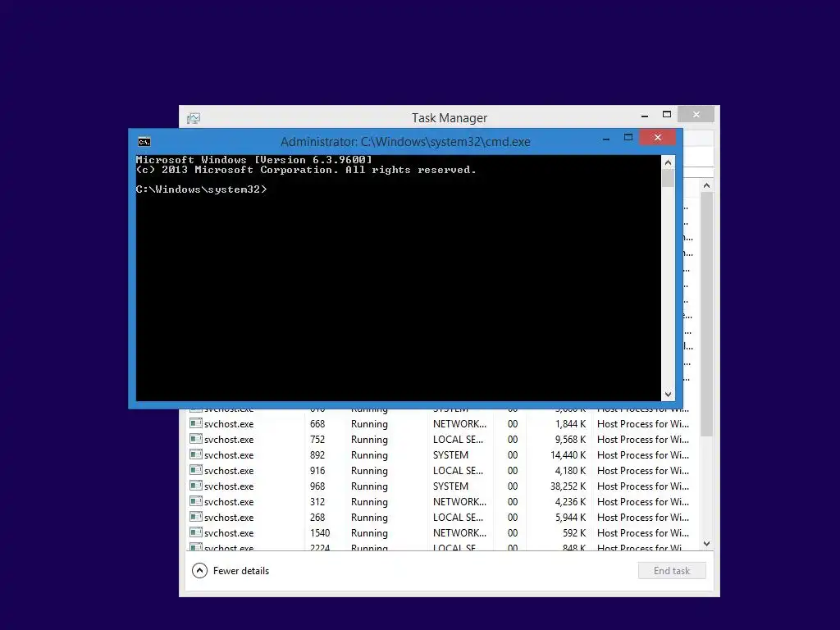Image resolution: width=840 pixels, height=630 pixels.
Task: Select svchost.exe name in the PID 752 row
Action: [x=229, y=440]
